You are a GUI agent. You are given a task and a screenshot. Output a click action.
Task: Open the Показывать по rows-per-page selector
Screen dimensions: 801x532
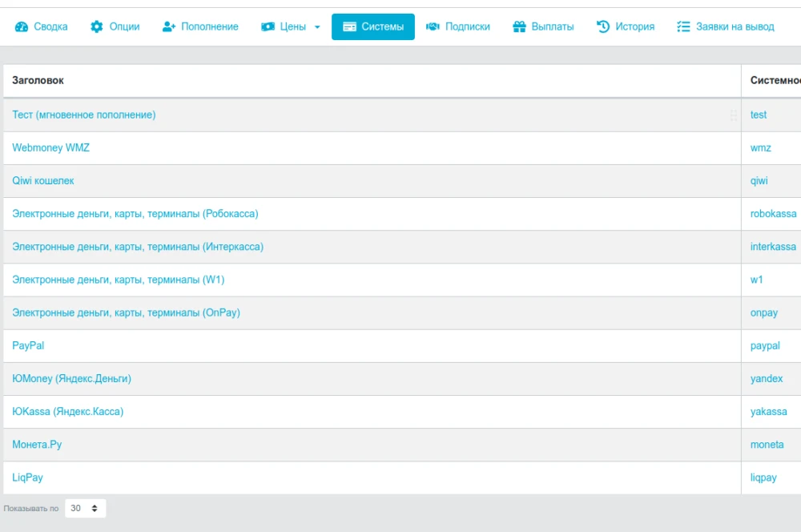[x=86, y=508]
